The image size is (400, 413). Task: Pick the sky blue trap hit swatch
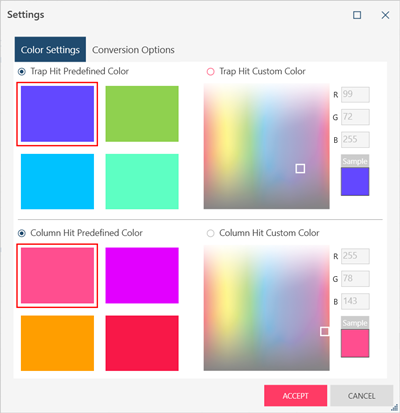coord(57,181)
